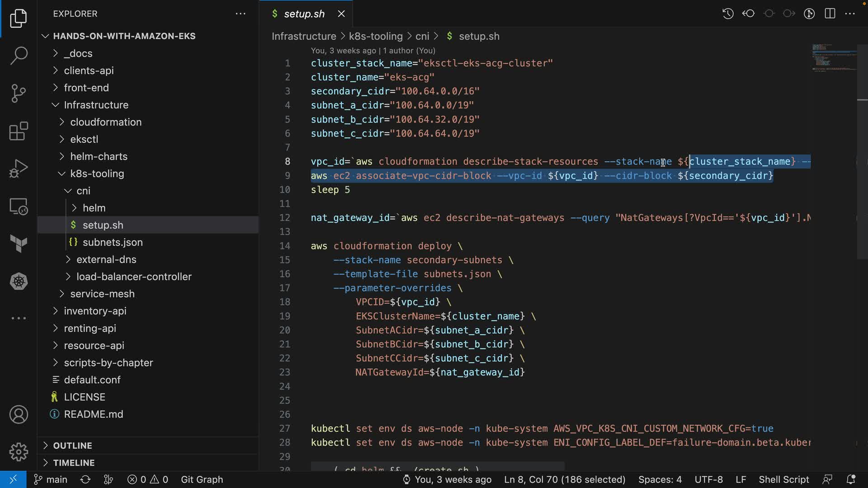Open the Source Control view
The image size is (868, 488).
click(x=19, y=94)
